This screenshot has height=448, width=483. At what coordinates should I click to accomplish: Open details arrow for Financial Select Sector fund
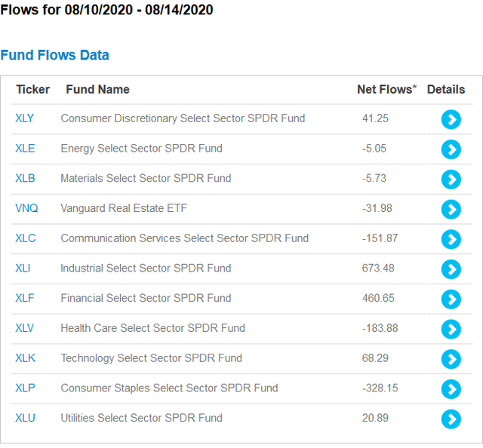point(451,299)
